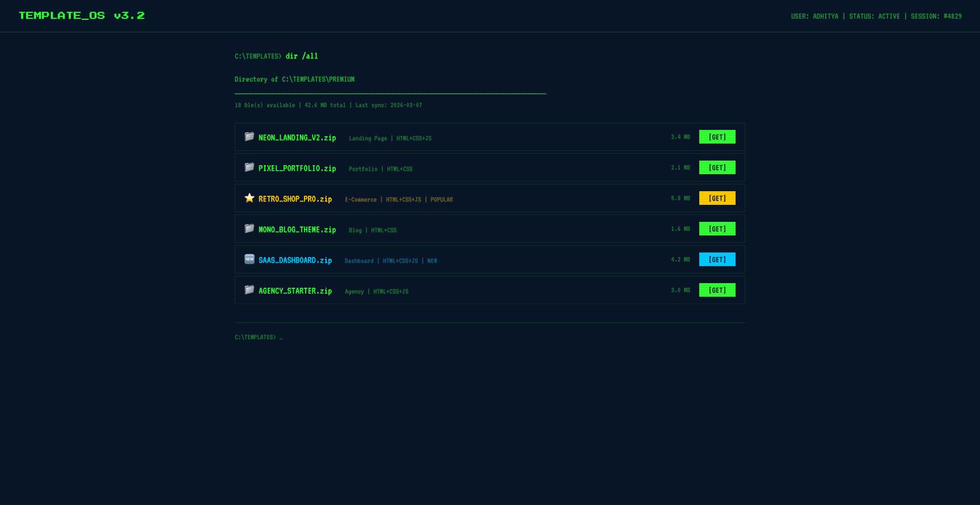The image size is (980, 505).
Task: Open the NEON_LANDING_V2.zip file name
Action: [297, 138]
